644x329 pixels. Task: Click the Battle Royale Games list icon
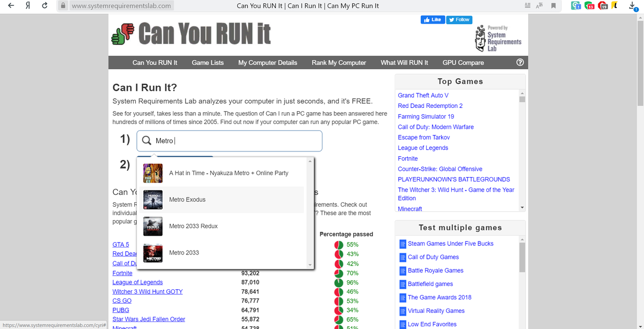[x=402, y=270]
